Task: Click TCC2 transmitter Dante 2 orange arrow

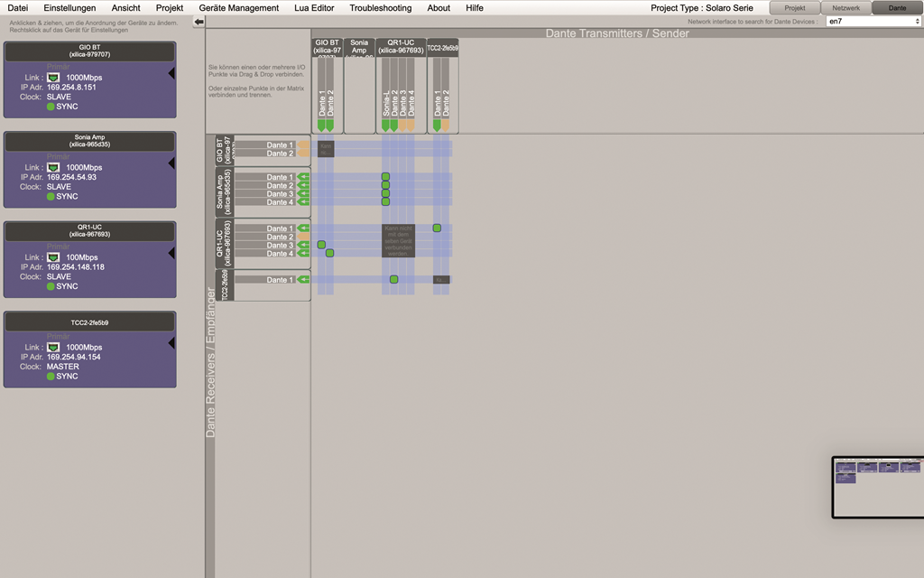Action: (x=446, y=125)
